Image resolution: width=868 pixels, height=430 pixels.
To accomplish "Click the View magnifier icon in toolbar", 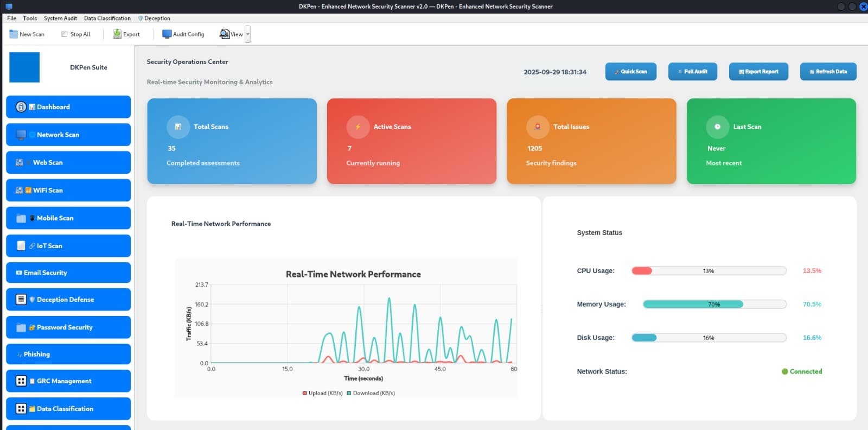I will (x=225, y=34).
